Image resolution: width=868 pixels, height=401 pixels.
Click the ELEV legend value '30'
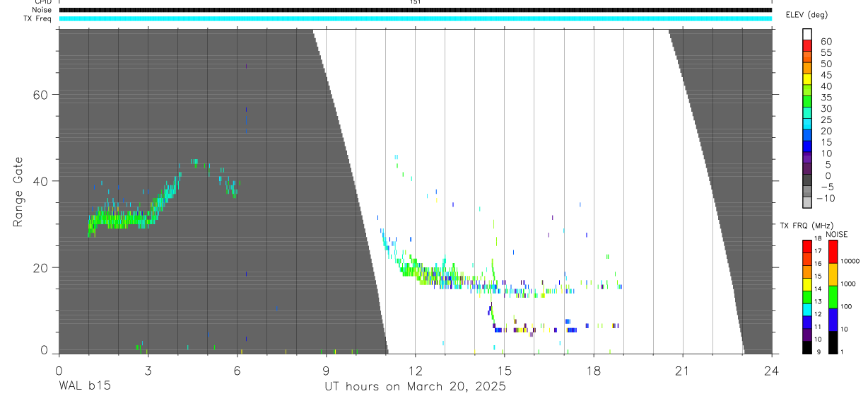[x=826, y=109]
